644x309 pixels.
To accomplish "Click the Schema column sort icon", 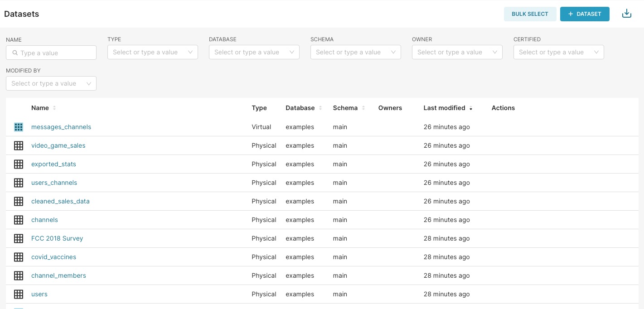I will (363, 108).
